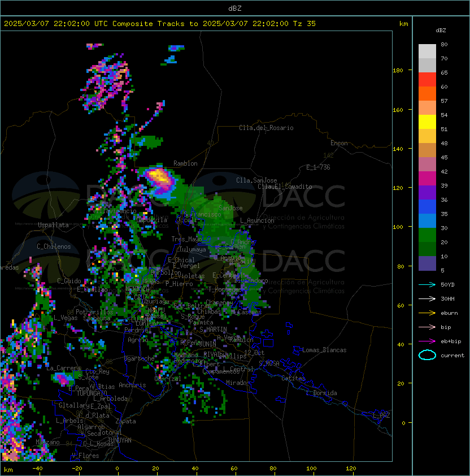The image size is (470, 476).
Task: Click the 'Zapata' map label
Action: (125, 421)
